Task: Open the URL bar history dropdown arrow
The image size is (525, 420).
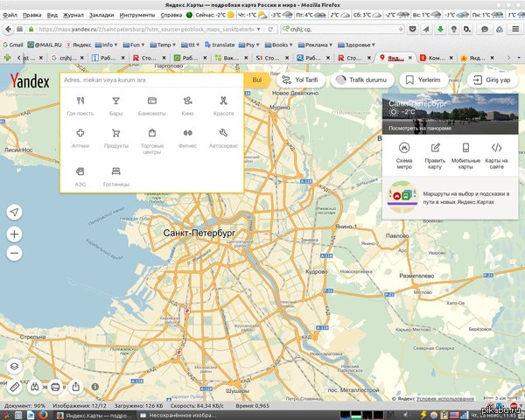Action: 258,30
